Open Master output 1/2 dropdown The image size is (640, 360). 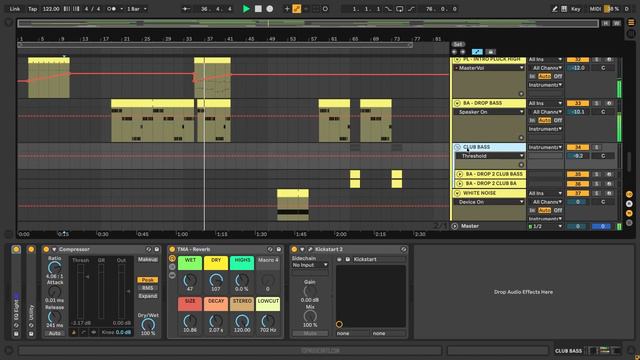click(x=545, y=226)
